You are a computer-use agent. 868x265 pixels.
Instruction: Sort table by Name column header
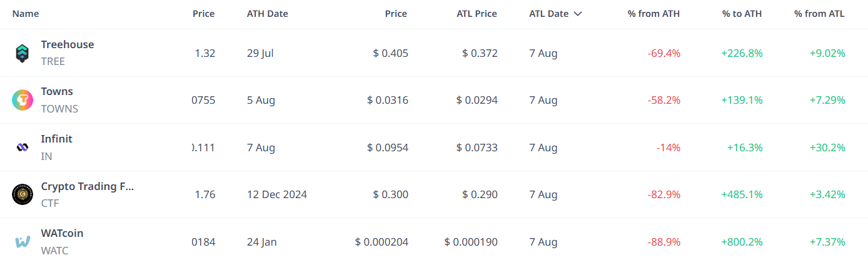[x=25, y=14]
